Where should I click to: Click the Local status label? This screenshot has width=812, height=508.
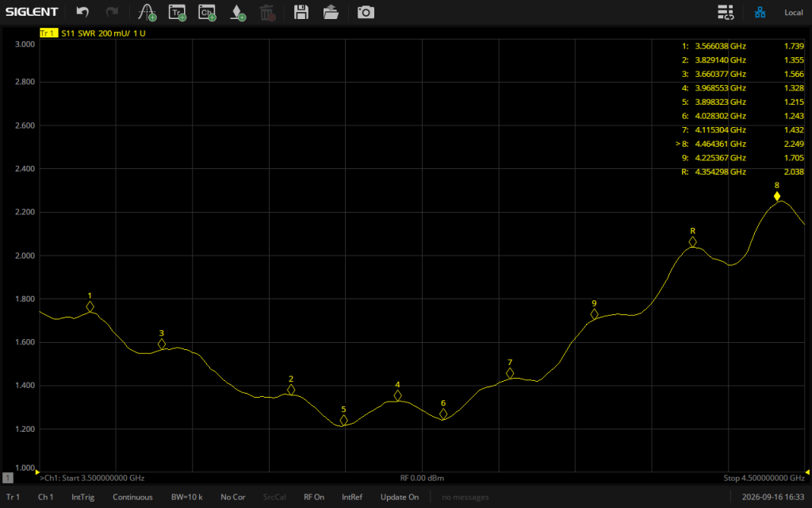(793, 13)
